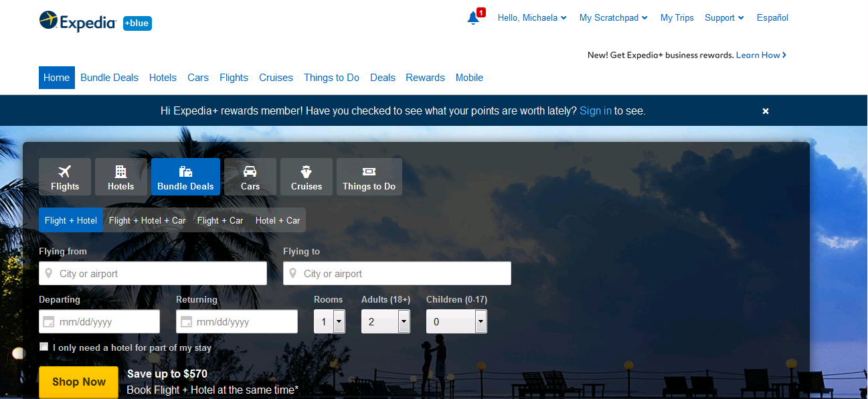Screen dimensions: 868x399
Task: Choose the Flight + Hotel + Car option
Action: (147, 220)
